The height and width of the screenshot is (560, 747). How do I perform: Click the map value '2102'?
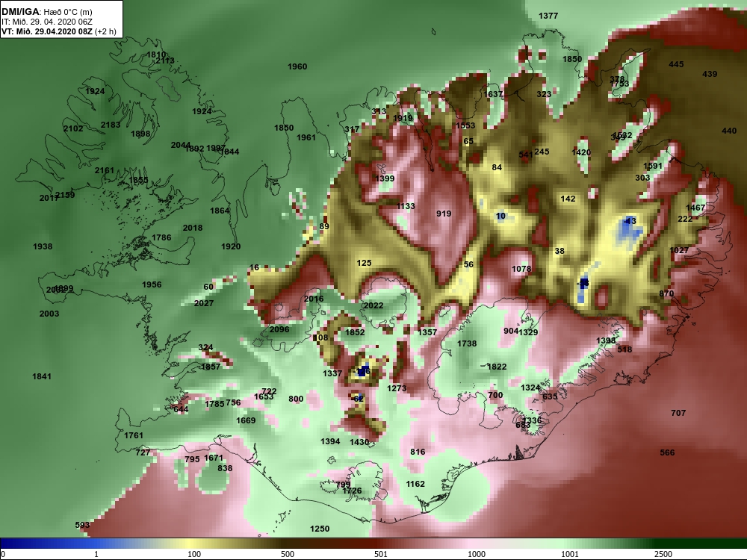(x=73, y=128)
